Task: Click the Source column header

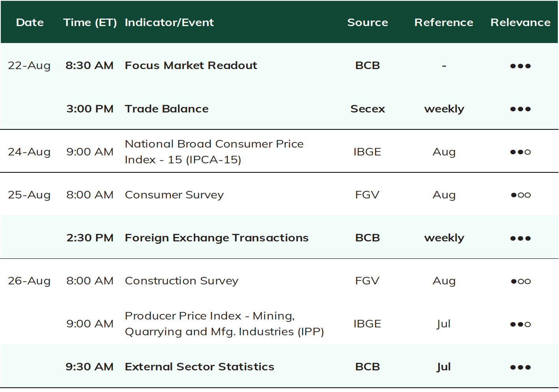Action: pos(368,22)
